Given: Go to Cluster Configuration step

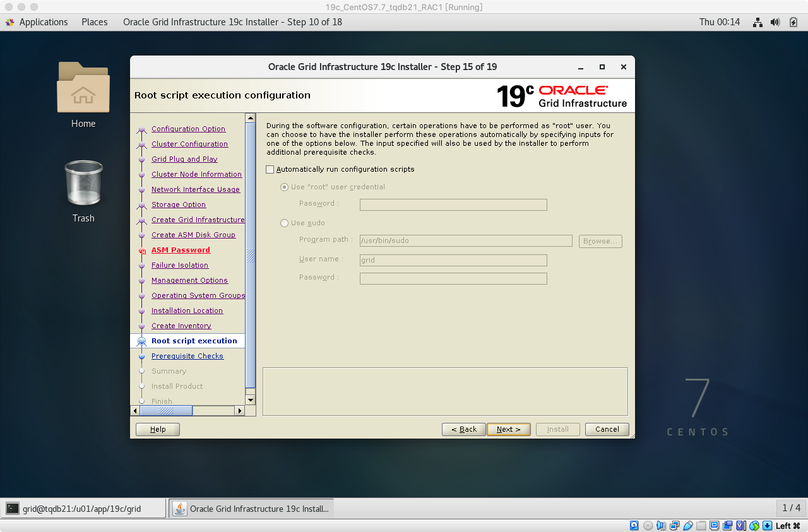Looking at the screenshot, I should pyautogui.click(x=189, y=144).
